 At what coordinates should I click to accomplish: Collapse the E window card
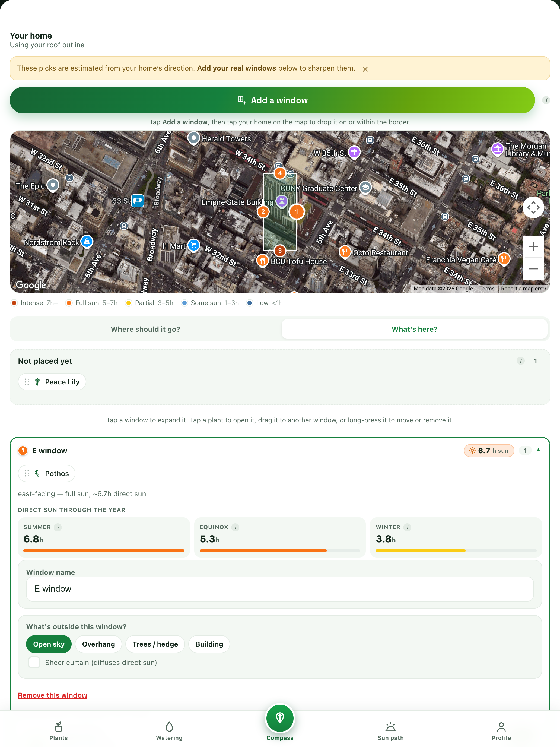point(538,450)
